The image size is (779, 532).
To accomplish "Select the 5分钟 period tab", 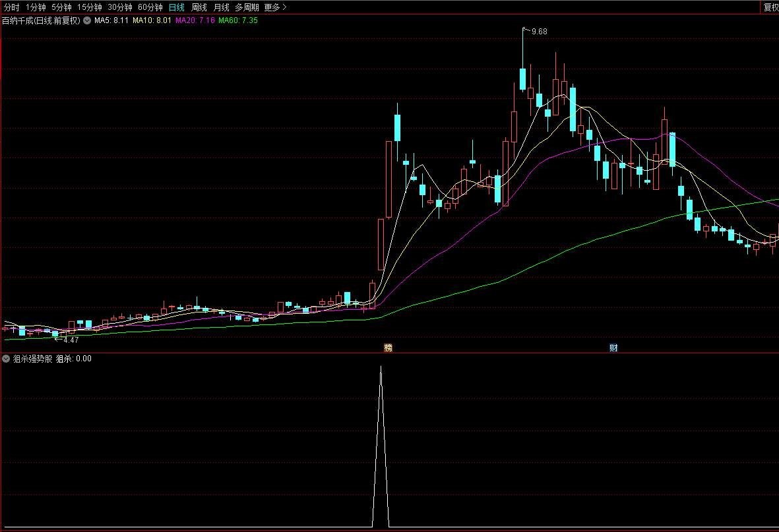I will 61,7.
